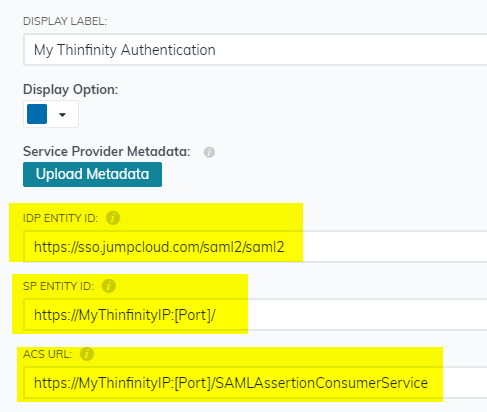Click the ACS URL info icon

pos(87,354)
